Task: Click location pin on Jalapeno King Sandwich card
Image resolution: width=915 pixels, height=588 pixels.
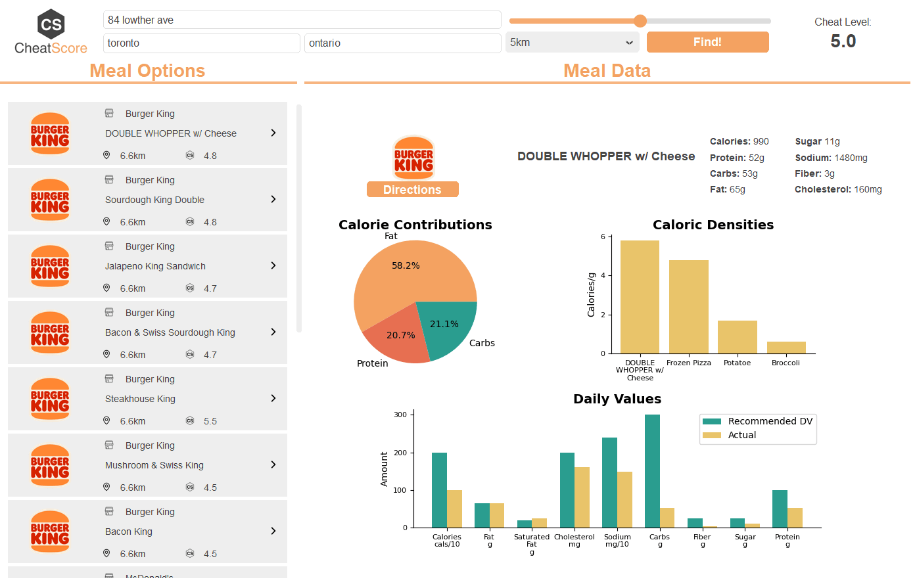Action: click(x=106, y=288)
